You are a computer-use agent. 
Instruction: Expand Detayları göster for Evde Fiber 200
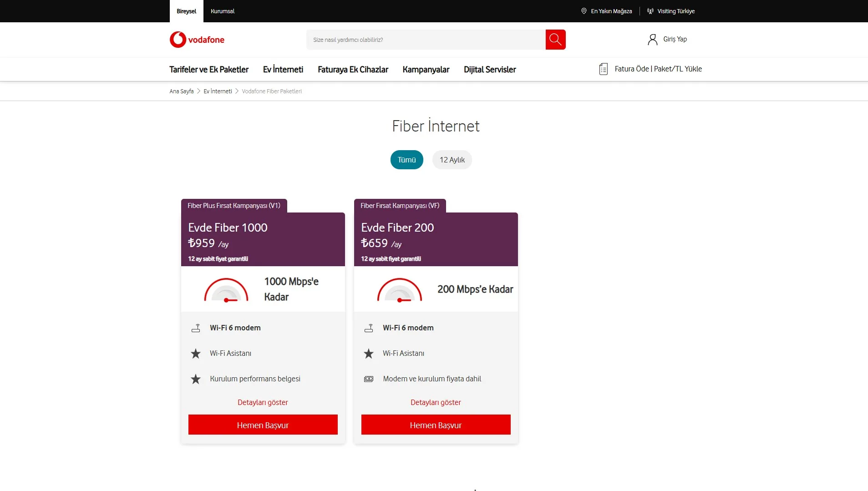coord(436,402)
